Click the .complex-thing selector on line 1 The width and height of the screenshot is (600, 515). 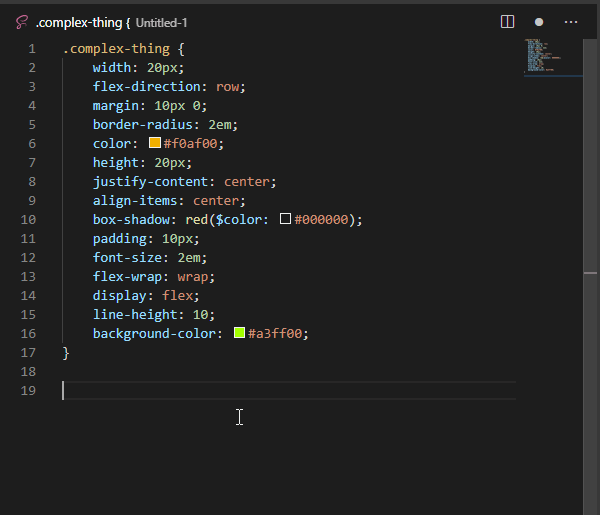click(116, 49)
